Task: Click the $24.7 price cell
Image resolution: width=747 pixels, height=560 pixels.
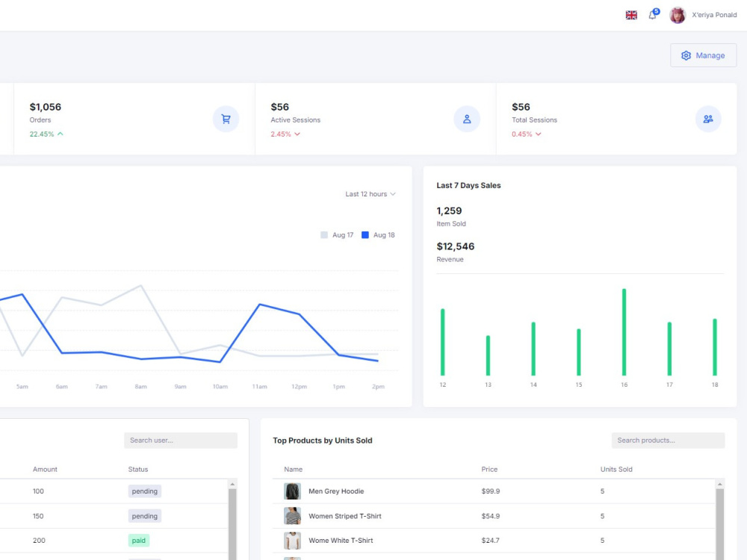Action: (x=491, y=541)
